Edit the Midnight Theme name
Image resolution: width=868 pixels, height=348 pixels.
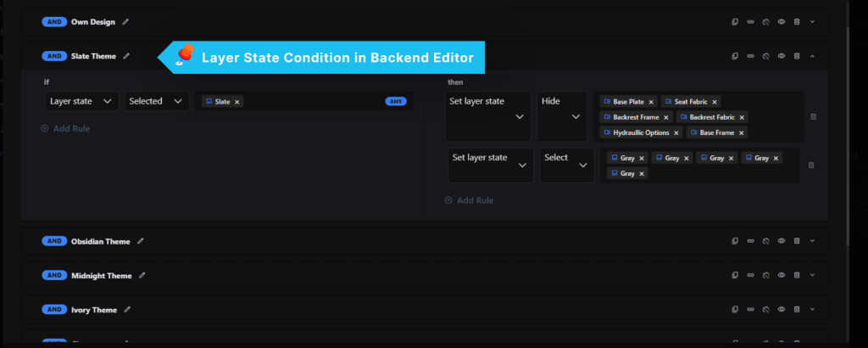(x=142, y=275)
